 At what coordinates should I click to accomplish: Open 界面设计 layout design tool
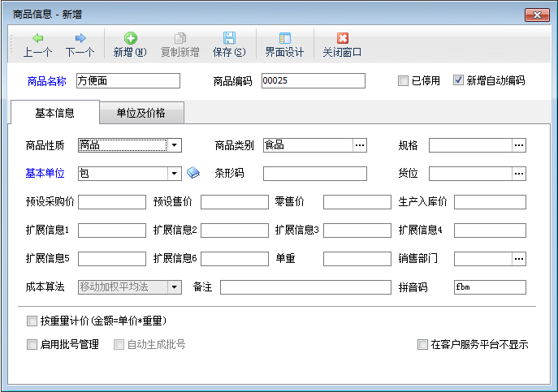[284, 38]
